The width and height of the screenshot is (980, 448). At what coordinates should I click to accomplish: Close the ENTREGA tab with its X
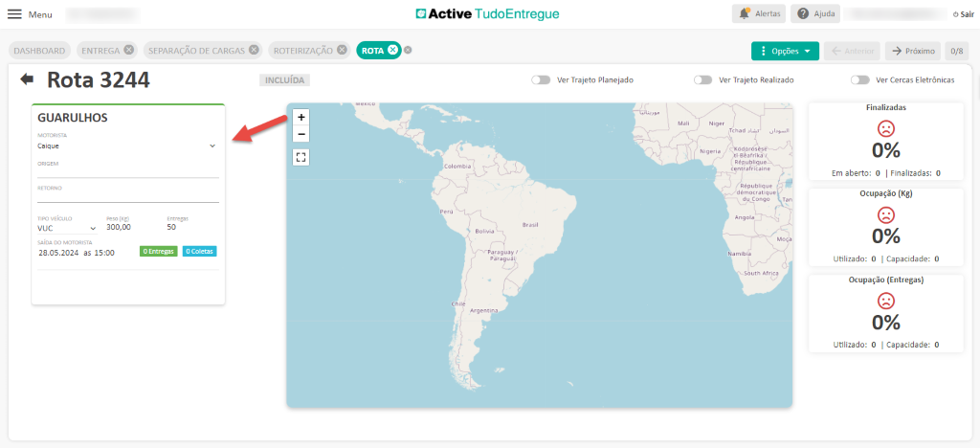128,51
